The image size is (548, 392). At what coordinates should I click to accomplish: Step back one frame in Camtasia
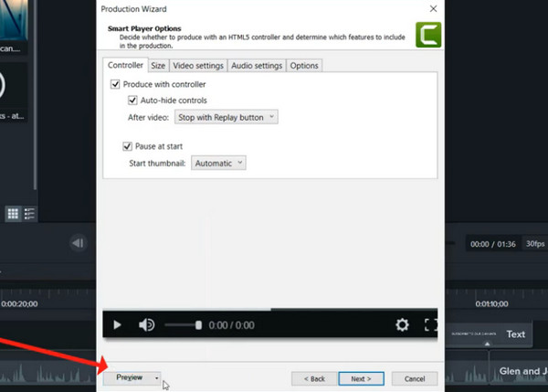(x=78, y=243)
